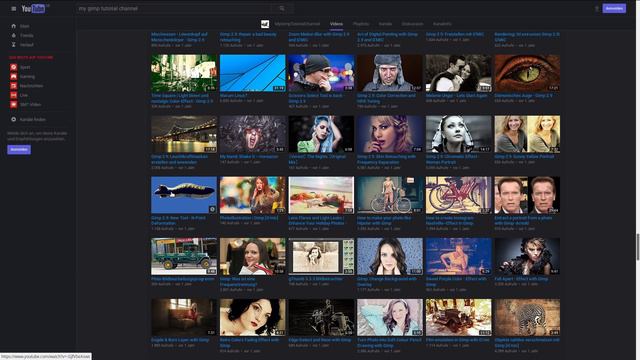The width and height of the screenshot is (640, 360).
Task: Open the 360° Video channel icon
Action: click(x=13, y=104)
